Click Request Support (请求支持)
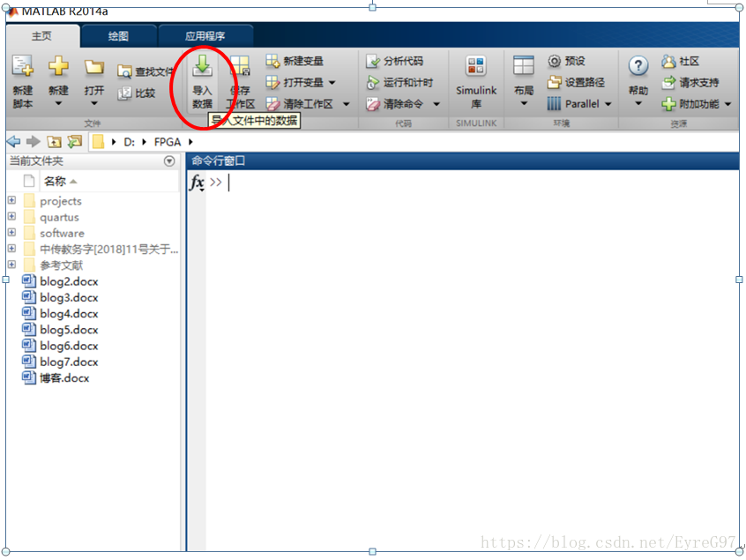 pyautogui.click(x=690, y=82)
